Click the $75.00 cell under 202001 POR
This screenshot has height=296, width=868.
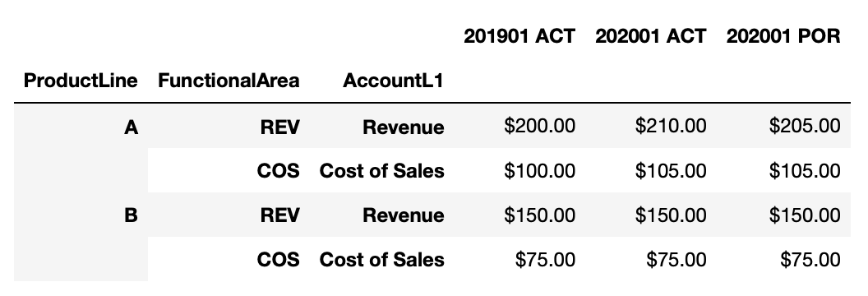pyautogui.click(x=810, y=260)
